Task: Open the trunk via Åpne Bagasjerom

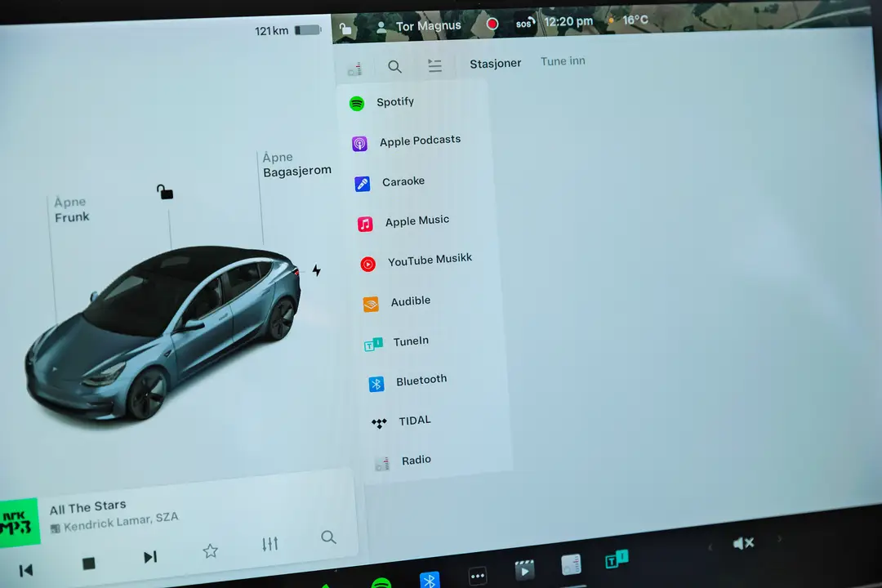Action: click(x=296, y=163)
